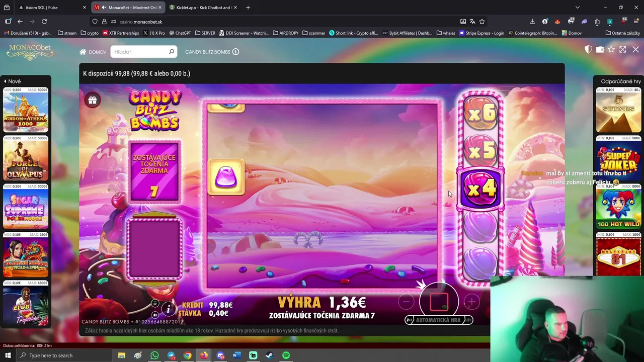Open WhatsApp from taskbar

pos(154,355)
